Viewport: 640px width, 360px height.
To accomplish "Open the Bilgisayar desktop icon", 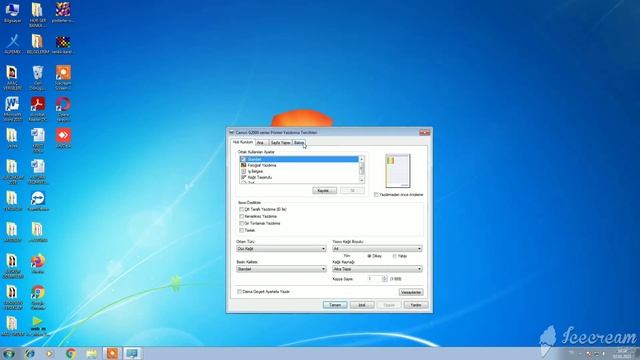I will pyautogui.click(x=12, y=12).
